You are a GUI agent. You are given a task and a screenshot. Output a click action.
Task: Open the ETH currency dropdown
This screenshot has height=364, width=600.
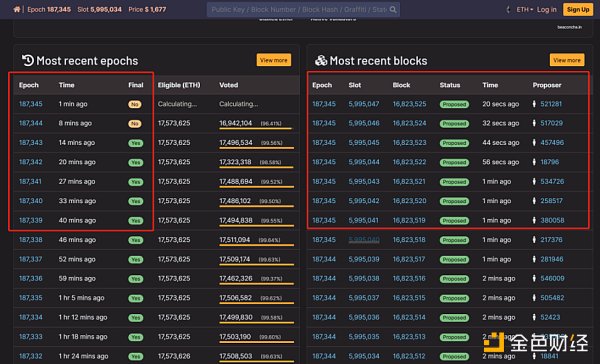tap(525, 10)
